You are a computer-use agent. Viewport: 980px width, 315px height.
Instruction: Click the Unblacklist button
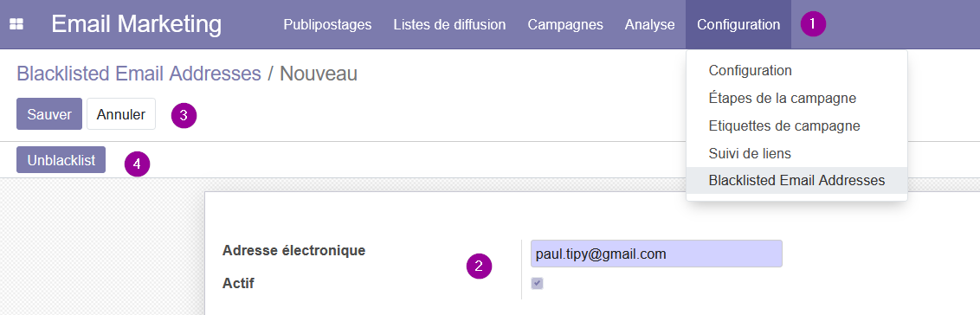click(61, 160)
